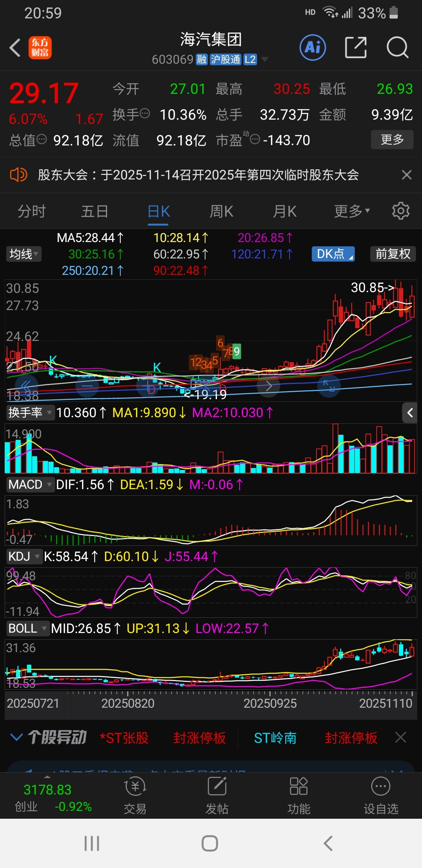Viewport: 422px width, 868px height.
Task: Tap the chart scroll-left double arrow
Action: point(26,386)
